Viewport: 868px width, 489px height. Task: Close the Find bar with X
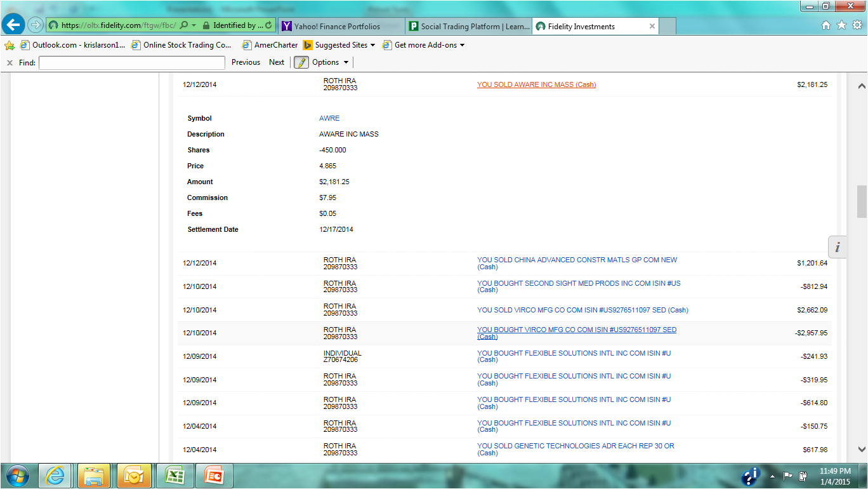pos(10,62)
